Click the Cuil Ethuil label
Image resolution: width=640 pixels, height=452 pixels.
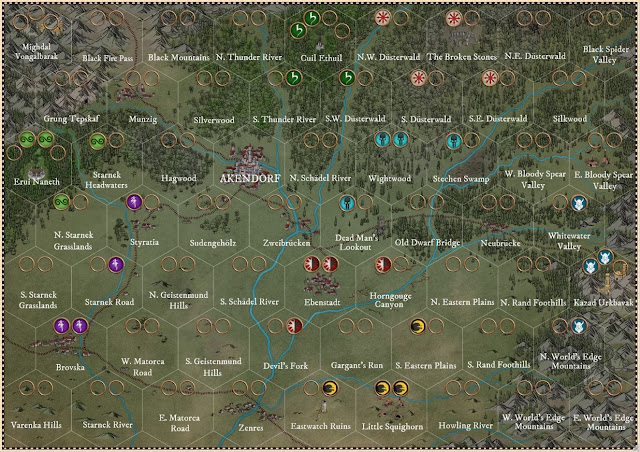pyautogui.click(x=321, y=58)
